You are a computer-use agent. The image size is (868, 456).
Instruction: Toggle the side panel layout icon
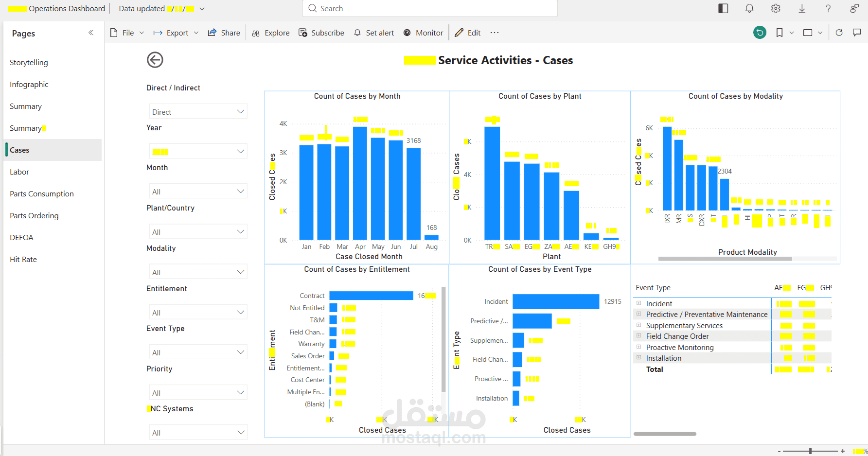pyautogui.click(x=723, y=8)
